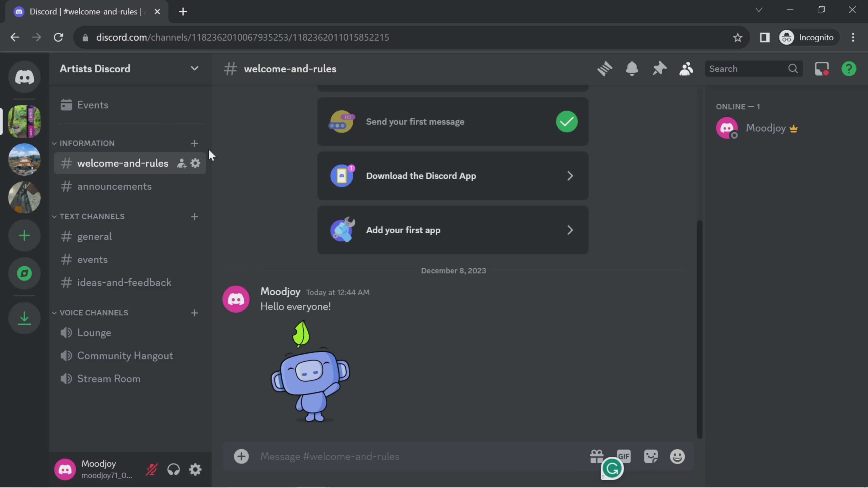Open new browser tab
Screen dimensions: 868x488
pyautogui.click(x=183, y=12)
